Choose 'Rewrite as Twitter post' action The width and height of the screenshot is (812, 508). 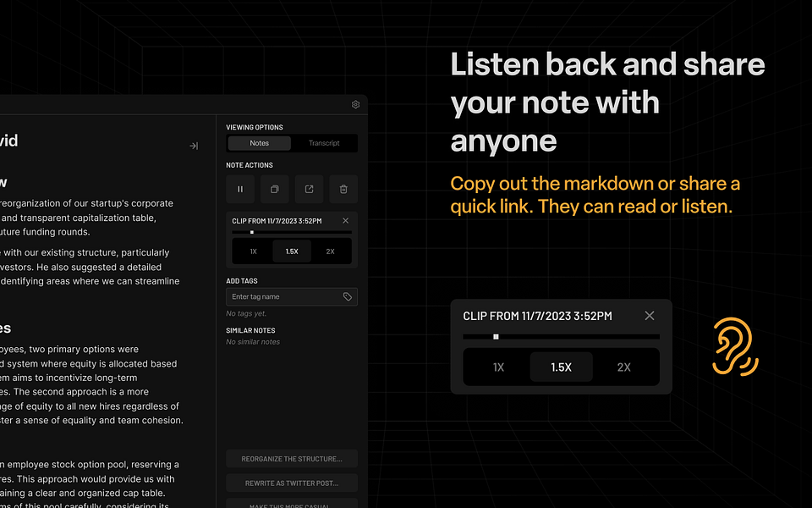[291, 481]
